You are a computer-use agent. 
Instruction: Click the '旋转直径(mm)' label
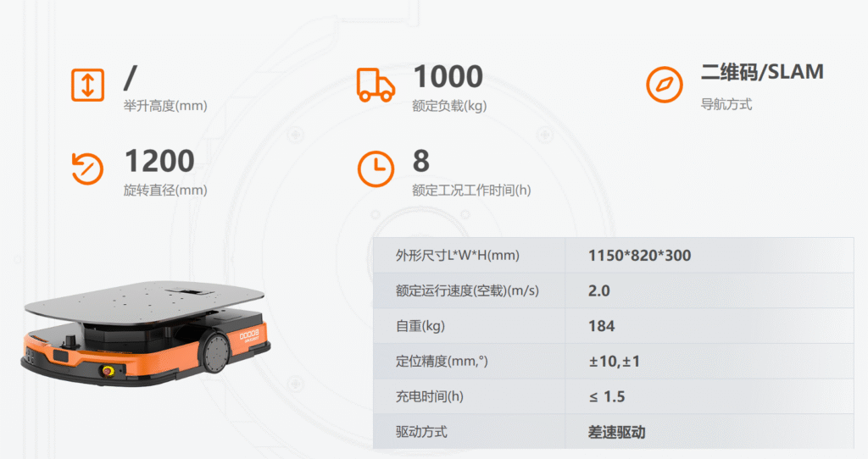165,191
